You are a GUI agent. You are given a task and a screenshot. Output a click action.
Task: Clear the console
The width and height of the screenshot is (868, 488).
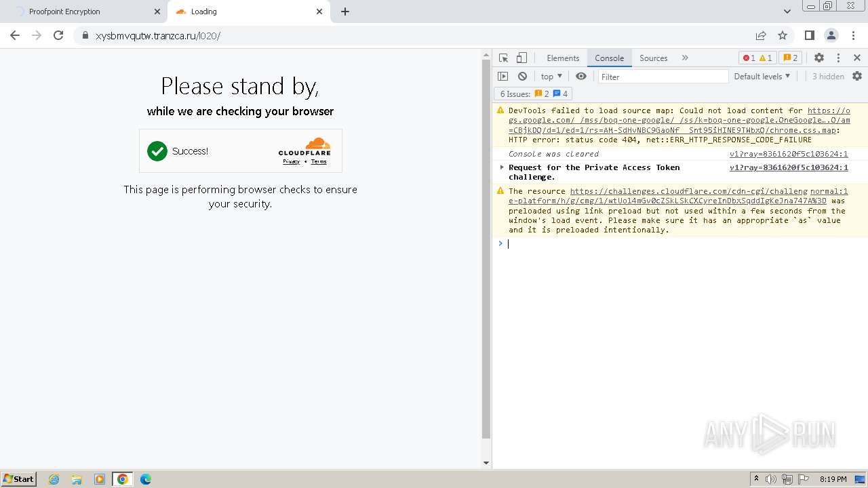click(522, 77)
